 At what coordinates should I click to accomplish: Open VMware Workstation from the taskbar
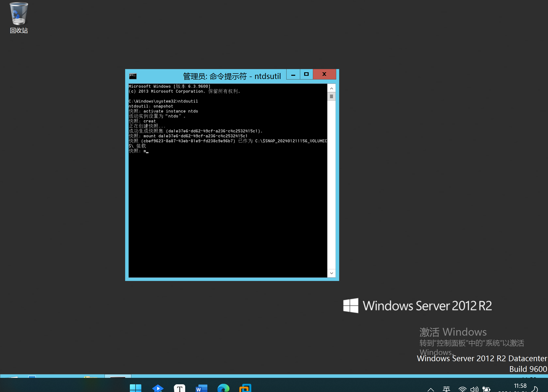click(245, 388)
